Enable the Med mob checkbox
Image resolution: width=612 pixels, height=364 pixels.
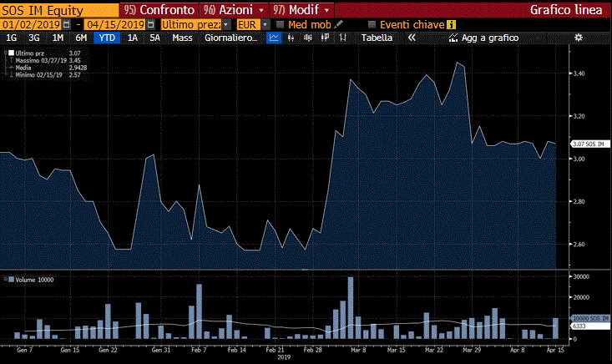click(x=281, y=25)
